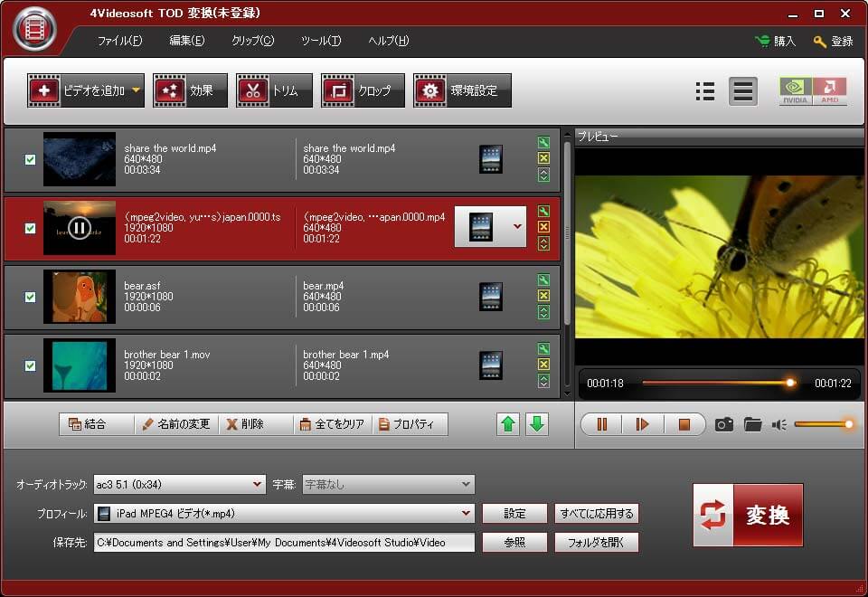Step to next frame in preview
The width and height of the screenshot is (868, 597).
(x=642, y=425)
